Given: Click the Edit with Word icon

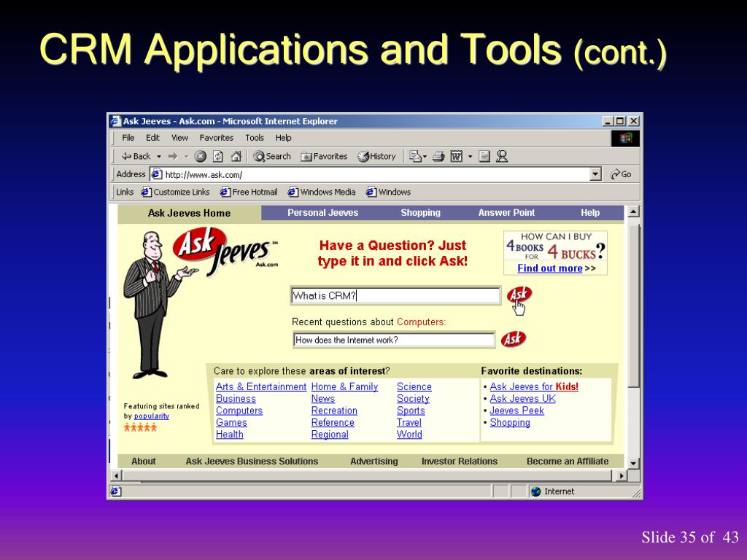Looking at the screenshot, I should coord(457,156).
